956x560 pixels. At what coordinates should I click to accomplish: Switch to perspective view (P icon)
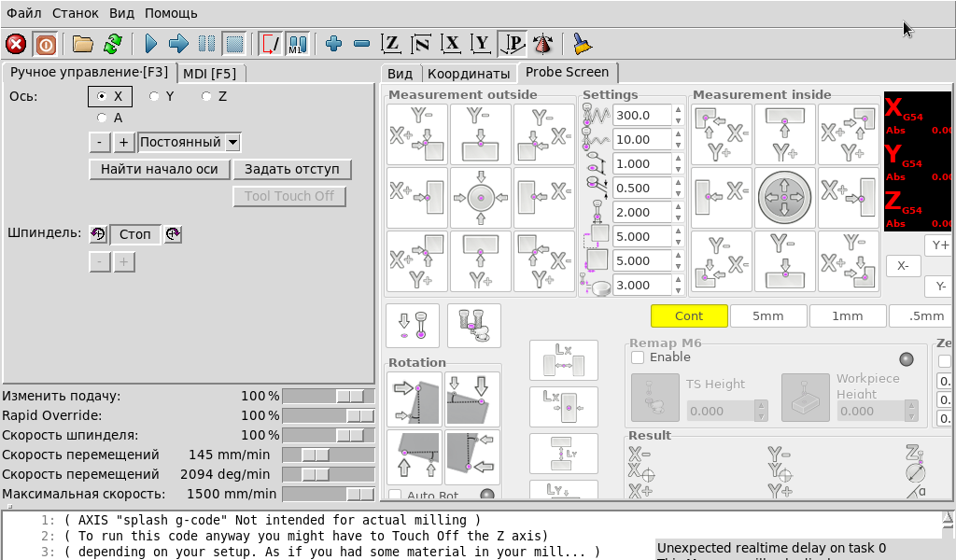[x=512, y=44]
